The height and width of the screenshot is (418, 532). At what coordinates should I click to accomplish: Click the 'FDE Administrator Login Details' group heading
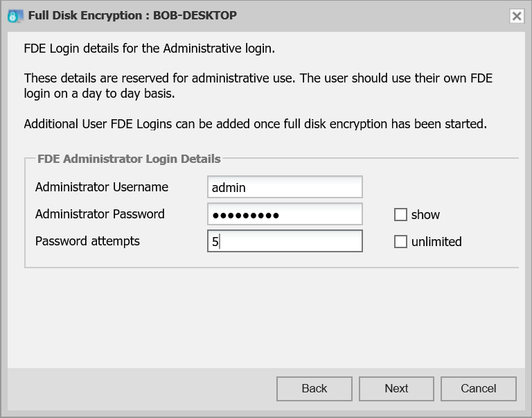pyautogui.click(x=129, y=159)
